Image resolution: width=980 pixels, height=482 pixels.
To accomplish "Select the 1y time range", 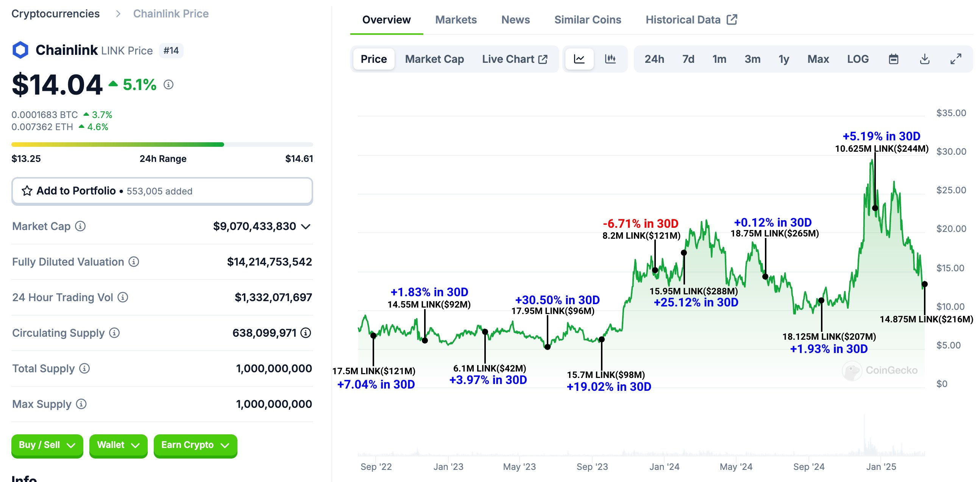I will pyautogui.click(x=784, y=59).
